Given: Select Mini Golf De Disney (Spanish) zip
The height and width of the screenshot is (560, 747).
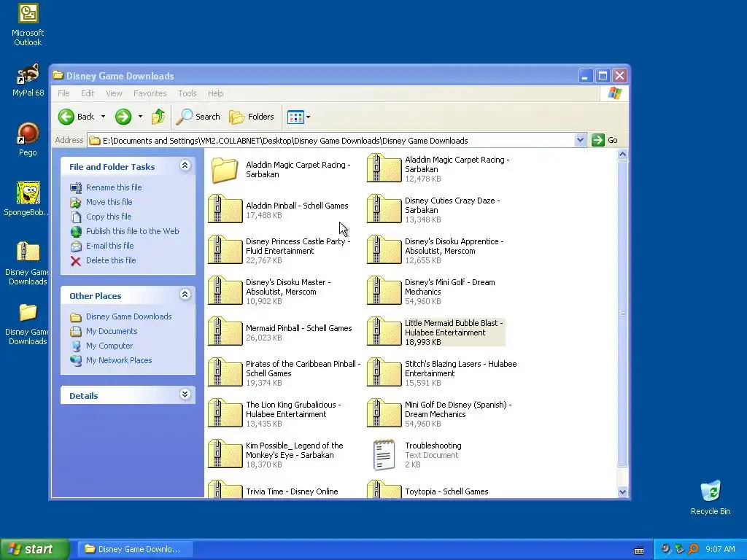Looking at the screenshot, I should (384, 413).
